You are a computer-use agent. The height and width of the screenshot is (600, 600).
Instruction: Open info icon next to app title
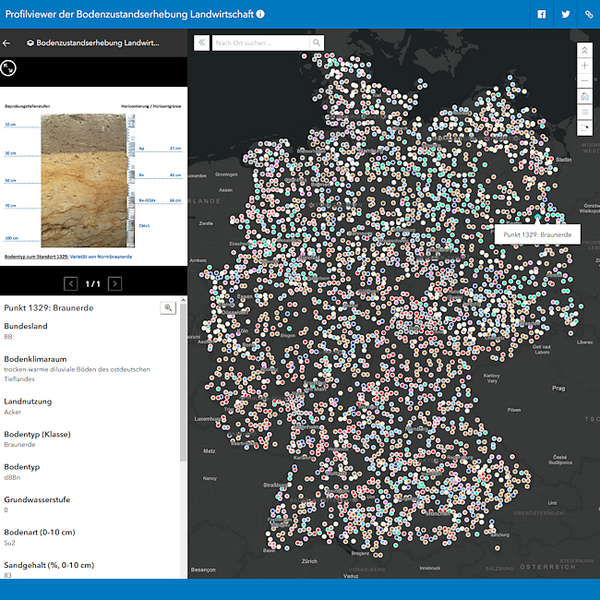tap(261, 14)
